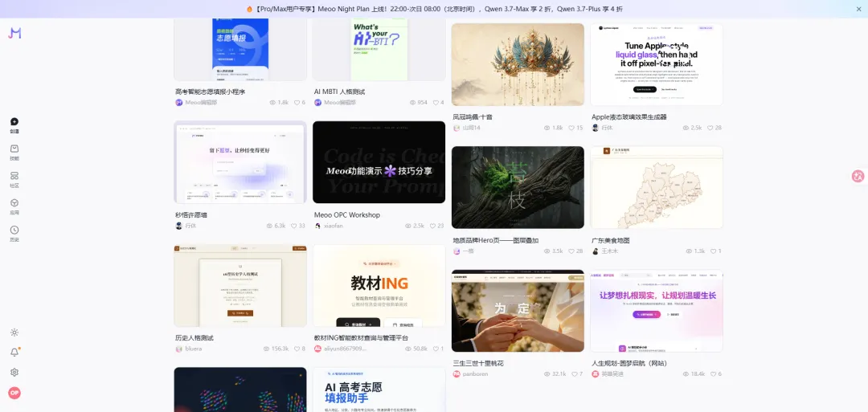Open author panboren's profile
This screenshot has width=868, height=412.
click(x=470, y=374)
